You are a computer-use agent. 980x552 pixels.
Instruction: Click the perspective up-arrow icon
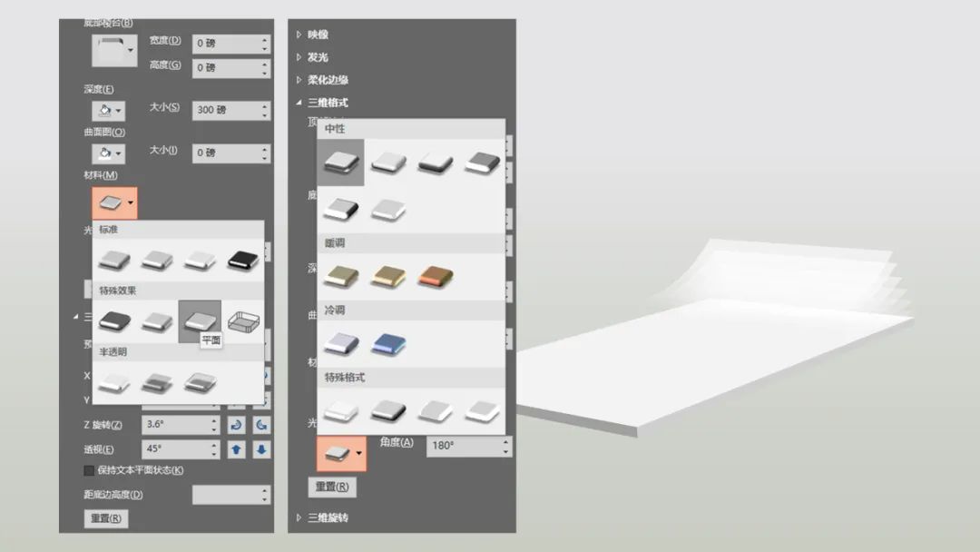[236, 449]
